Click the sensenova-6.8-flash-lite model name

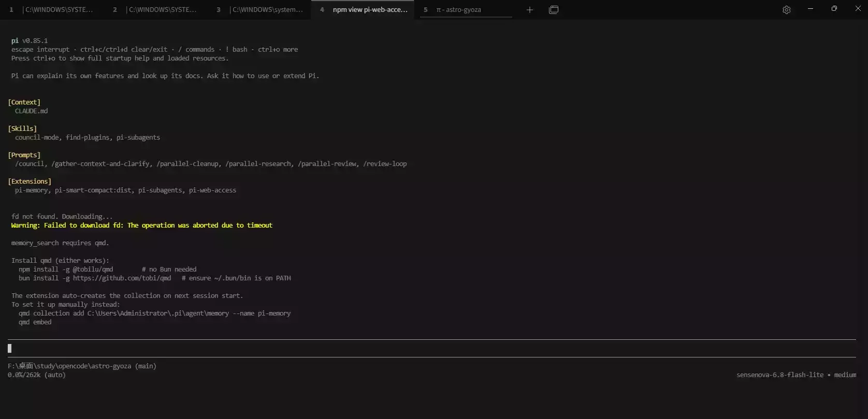[780, 375]
